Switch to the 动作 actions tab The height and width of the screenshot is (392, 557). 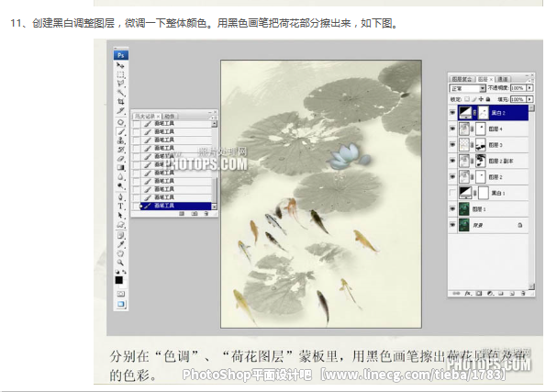pyautogui.click(x=170, y=117)
